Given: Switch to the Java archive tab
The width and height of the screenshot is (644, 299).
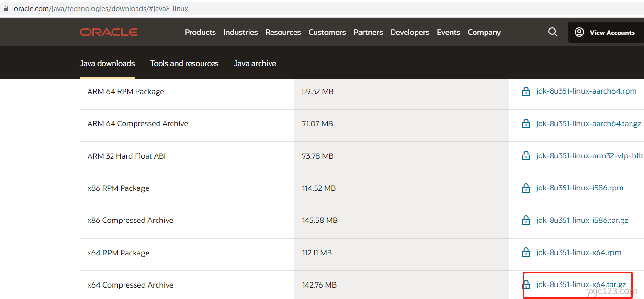Looking at the screenshot, I should pos(255,63).
